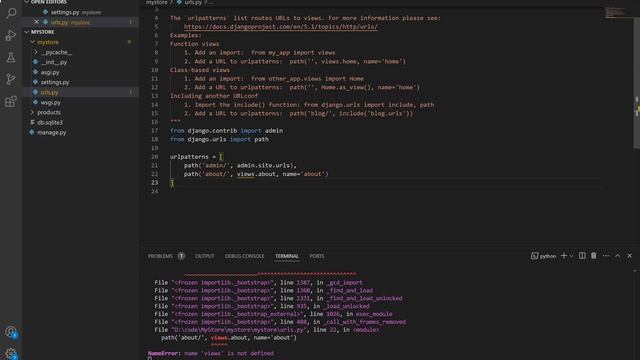
Task: Add a new terminal with plus icon
Action: 564,256
